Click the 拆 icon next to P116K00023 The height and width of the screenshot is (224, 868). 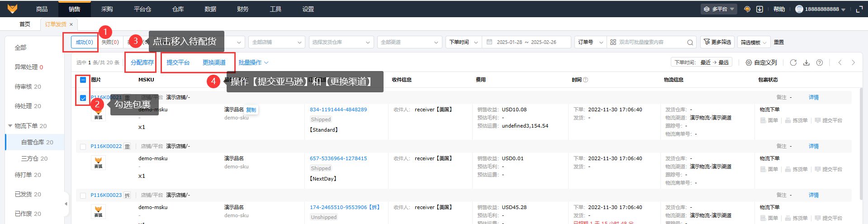point(127,195)
